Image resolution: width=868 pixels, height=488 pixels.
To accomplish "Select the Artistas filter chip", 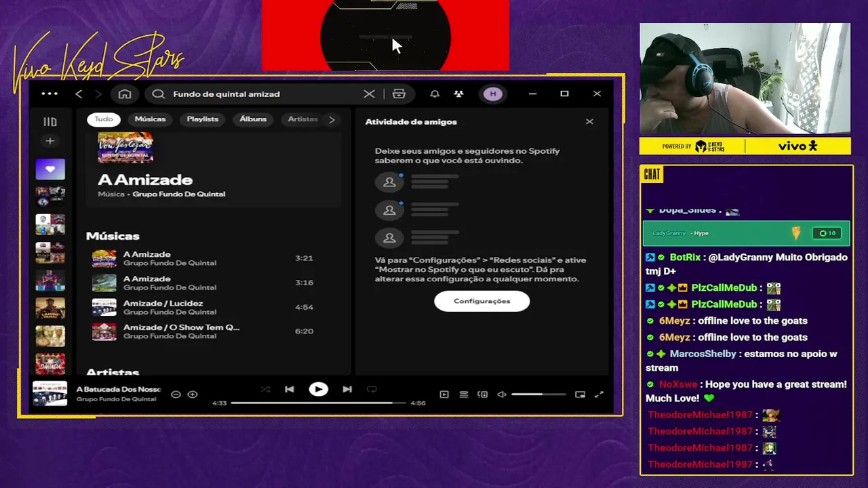I will [x=302, y=119].
